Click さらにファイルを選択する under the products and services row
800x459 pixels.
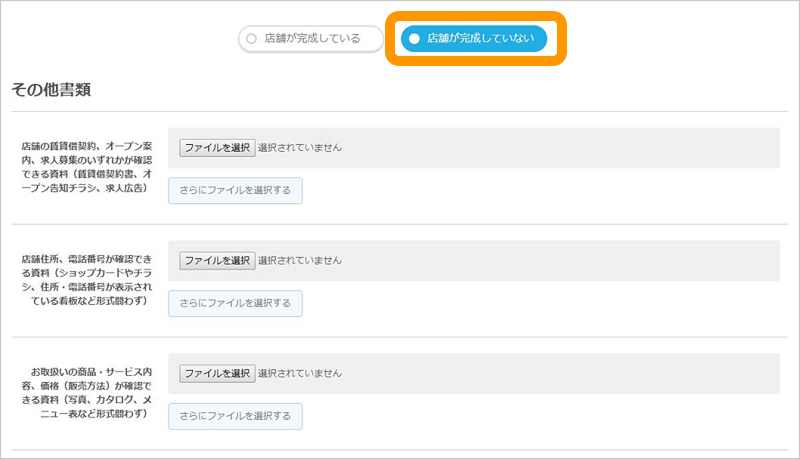[x=235, y=416]
